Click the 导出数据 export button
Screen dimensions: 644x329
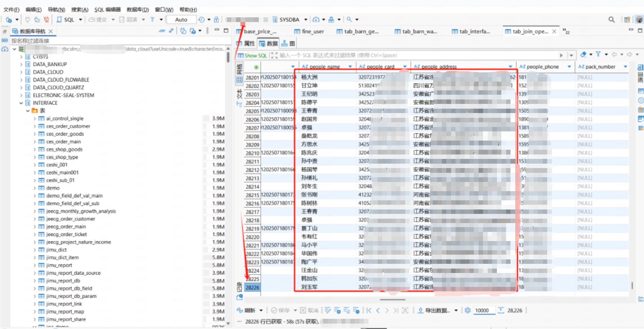(x=434, y=310)
